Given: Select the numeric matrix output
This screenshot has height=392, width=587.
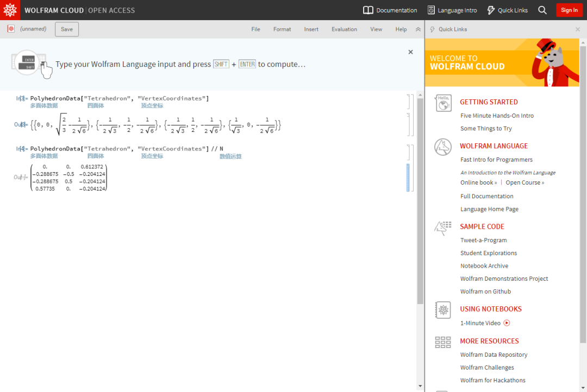Looking at the screenshot, I should 68,178.
